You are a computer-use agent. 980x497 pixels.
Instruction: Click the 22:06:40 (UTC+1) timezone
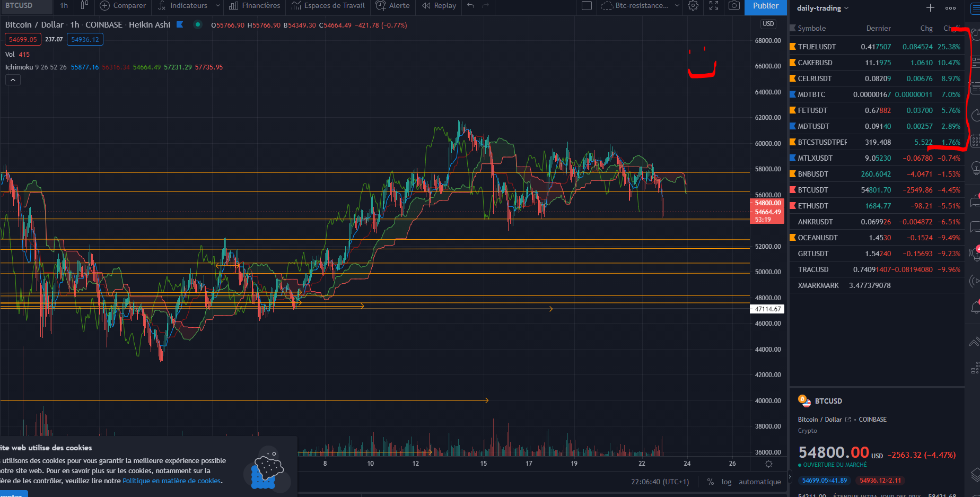tap(660, 482)
